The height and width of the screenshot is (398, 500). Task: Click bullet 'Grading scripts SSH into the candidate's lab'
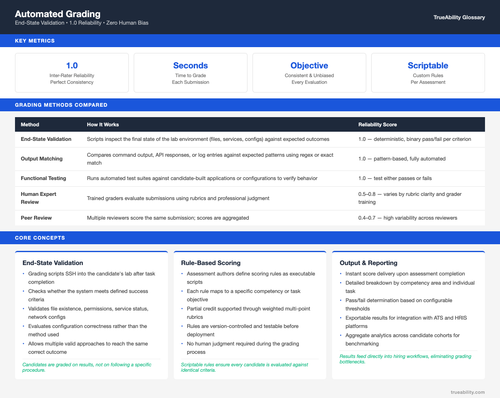click(x=91, y=278)
